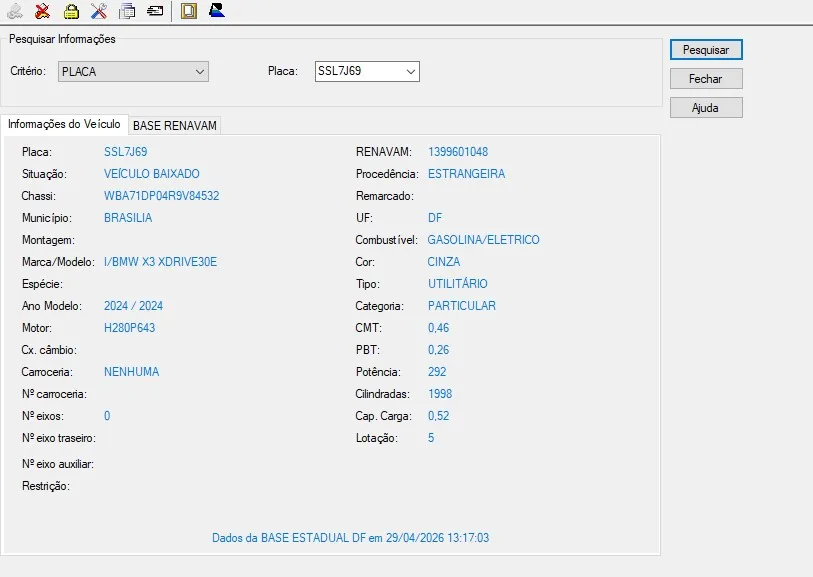Open the wrench and screwdriver tools icon
Viewport: 813px width, 577px height.
(99, 11)
